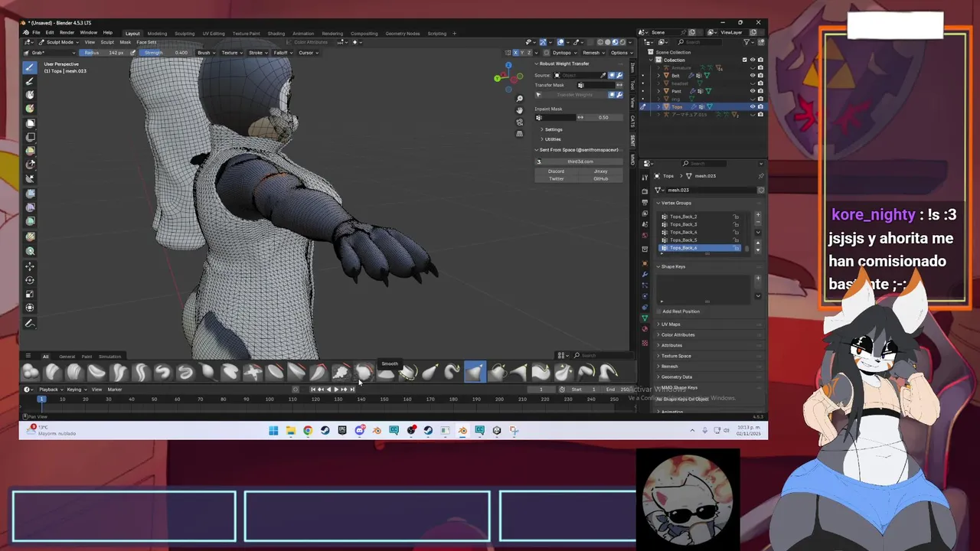The image size is (980, 551).
Task: Toggle camera view gizmo icon
Action: pos(520,122)
